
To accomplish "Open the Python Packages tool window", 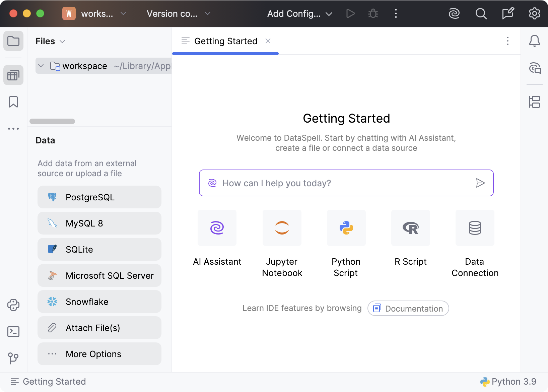I will (13, 305).
